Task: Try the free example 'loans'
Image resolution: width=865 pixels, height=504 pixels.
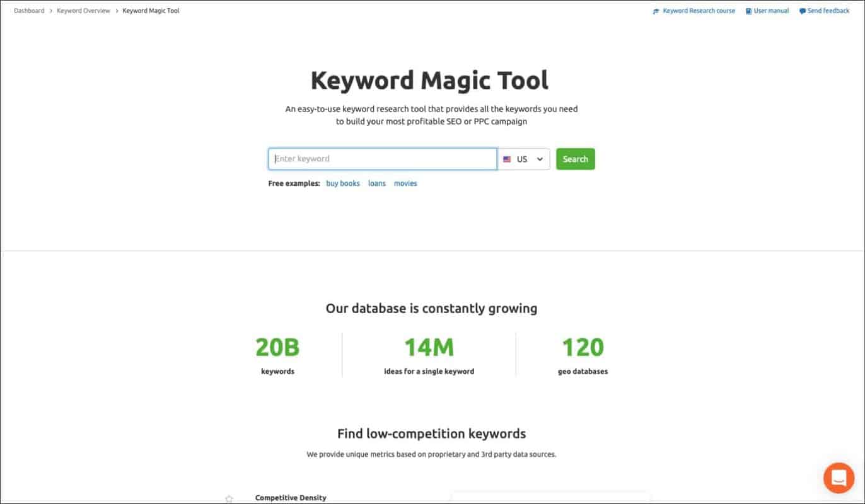Action: coord(377,183)
